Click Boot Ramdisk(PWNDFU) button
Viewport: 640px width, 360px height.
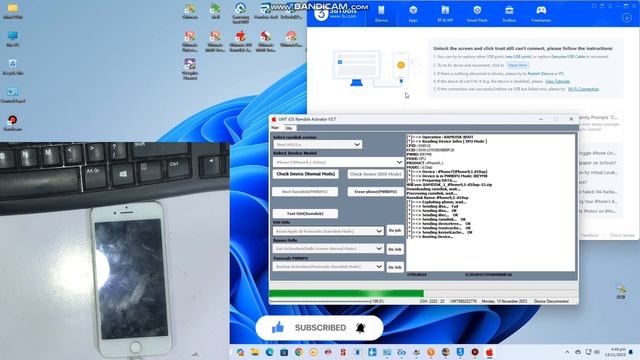[305, 191]
